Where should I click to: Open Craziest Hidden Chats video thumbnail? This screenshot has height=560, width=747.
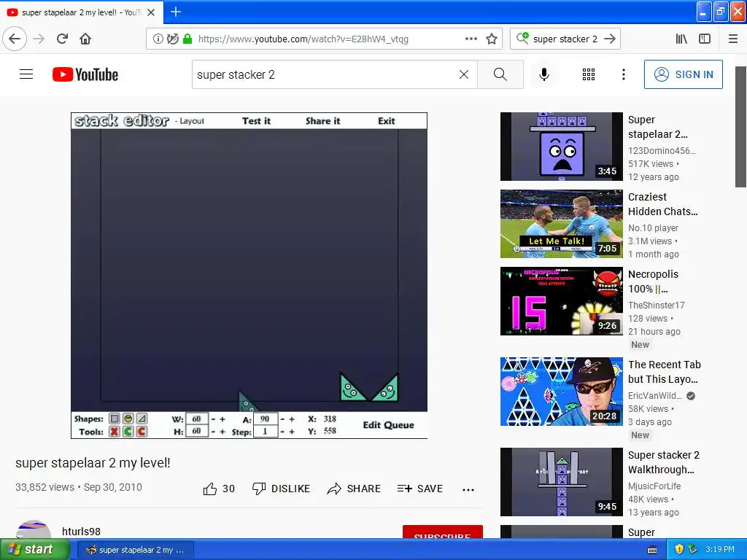(x=561, y=224)
